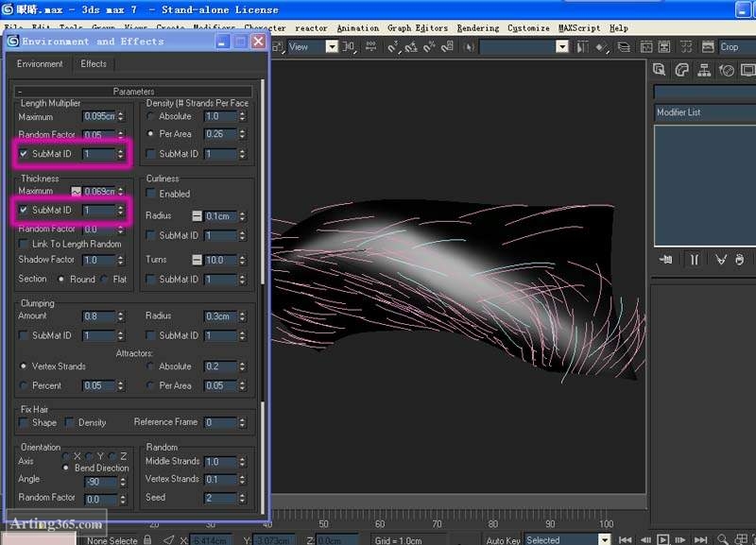Open the Create command panel tab icon
The width and height of the screenshot is (756, 545).
(x=659, y=70)
